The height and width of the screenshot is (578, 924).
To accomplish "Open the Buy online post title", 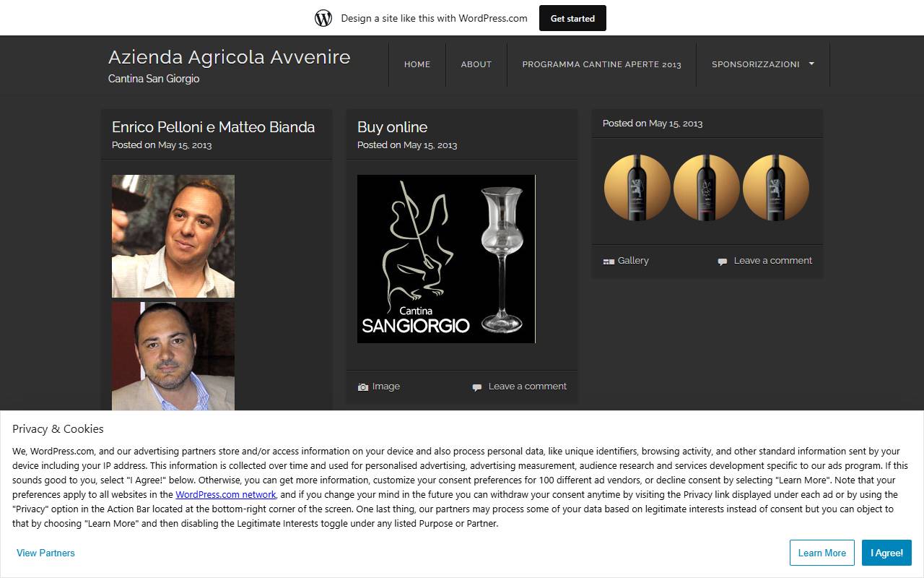I will pyautogui.click(x=393, y=127).
